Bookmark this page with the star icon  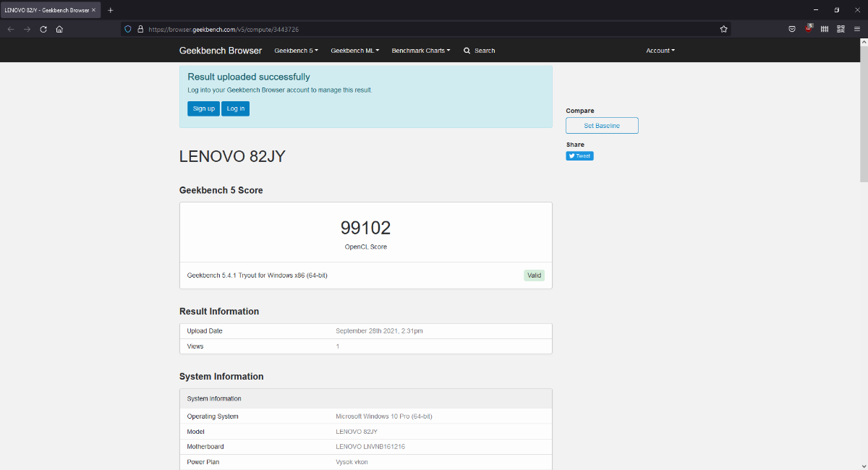pos(723,29)
